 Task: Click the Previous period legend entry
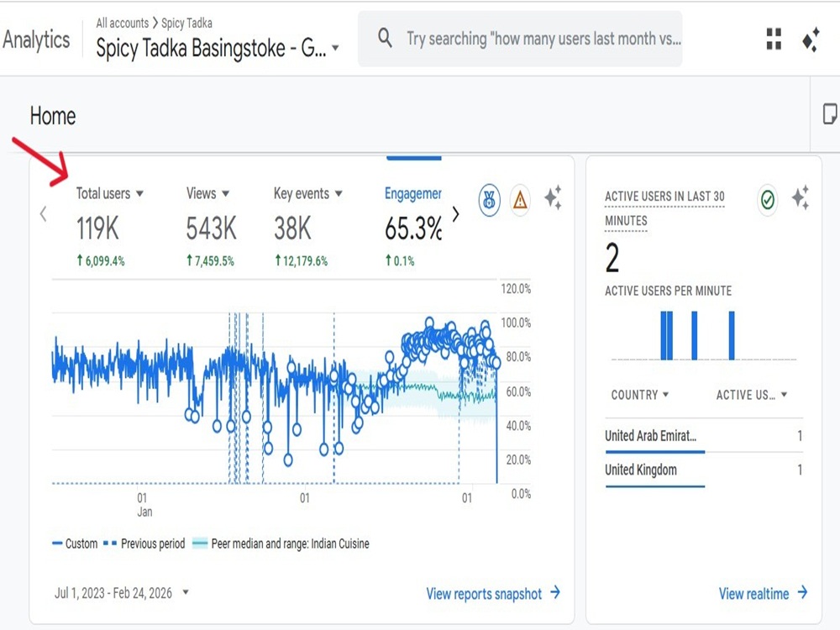(144, 543)
